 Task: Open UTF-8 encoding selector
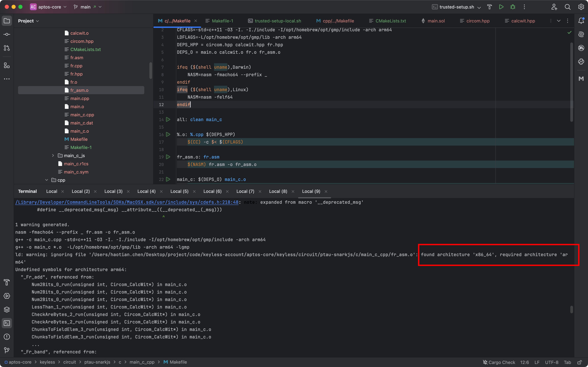[x=552, y=362]
